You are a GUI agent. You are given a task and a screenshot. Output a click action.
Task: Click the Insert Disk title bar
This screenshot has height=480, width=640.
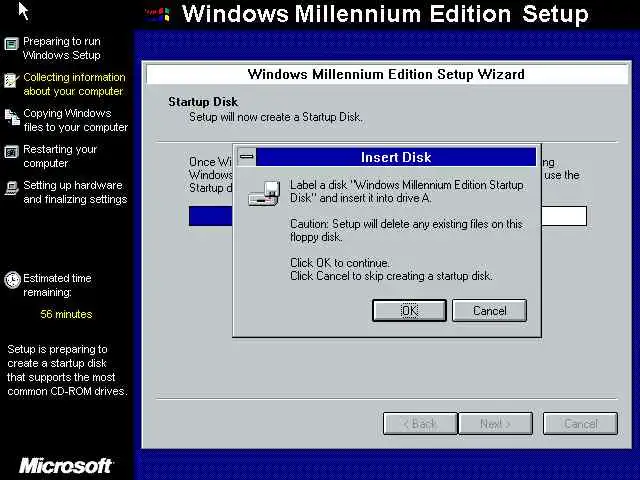[x=396, y=157]
